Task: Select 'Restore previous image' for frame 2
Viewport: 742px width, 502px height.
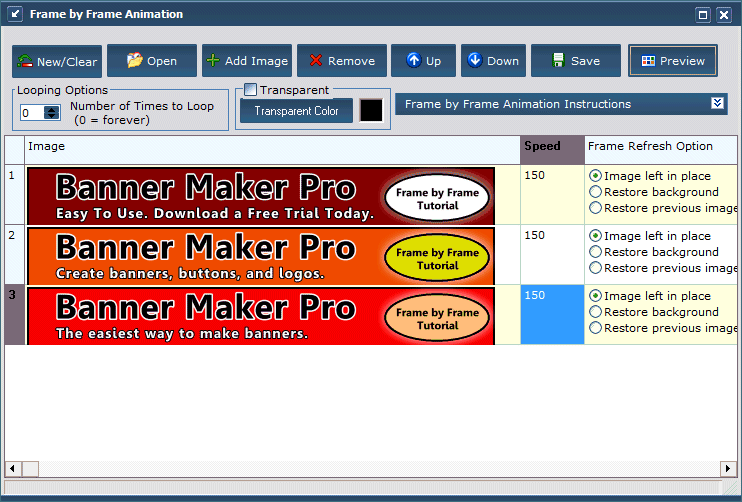Action: coord(595,268)
